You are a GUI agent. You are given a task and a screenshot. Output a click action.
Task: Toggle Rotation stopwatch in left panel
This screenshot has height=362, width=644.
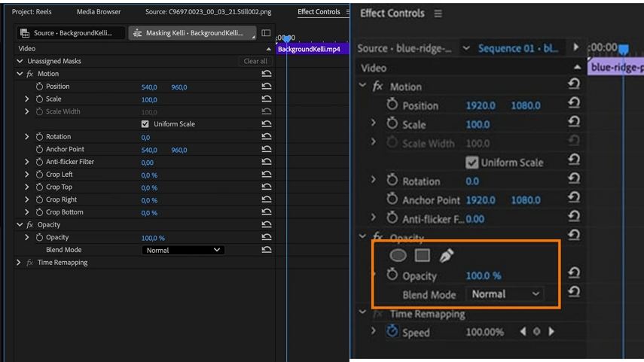39,137
